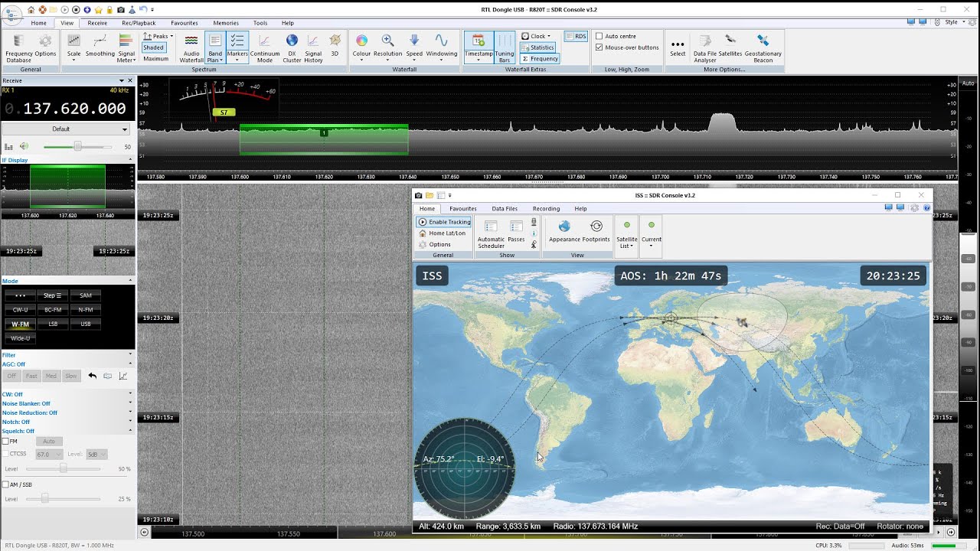
Task: Adjust the FM squelch Level slider
Action: [63, 468]
